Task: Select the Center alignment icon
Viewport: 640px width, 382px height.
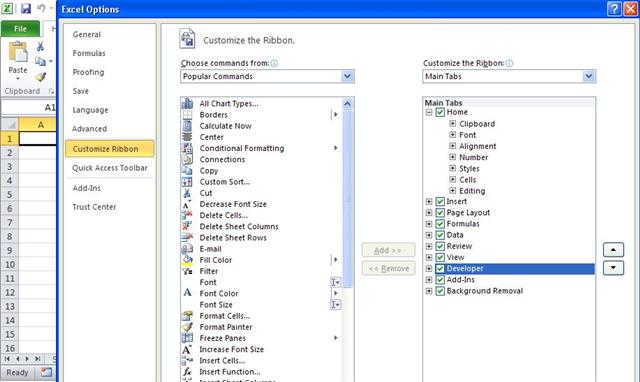Action: (x=187, y=137)
